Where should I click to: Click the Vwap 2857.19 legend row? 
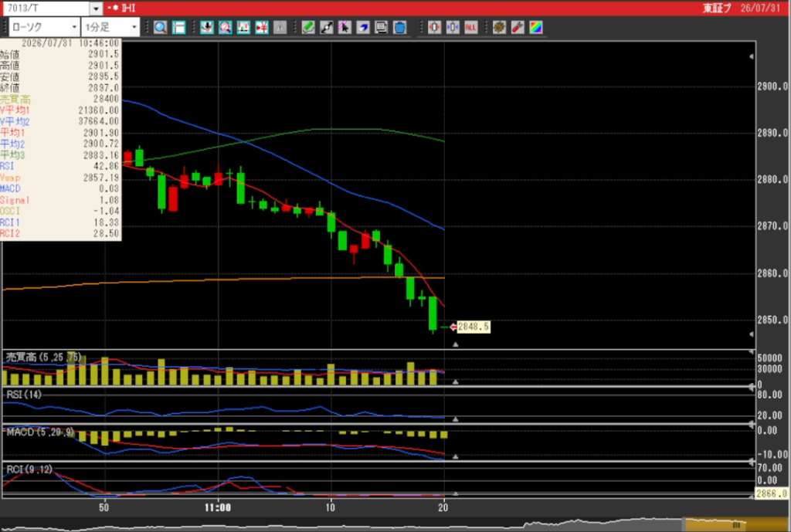point(60,178)
